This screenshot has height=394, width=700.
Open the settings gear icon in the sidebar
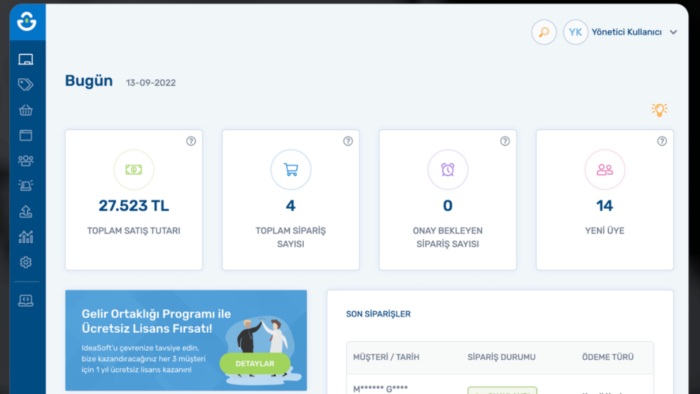(x=26, y=262)
